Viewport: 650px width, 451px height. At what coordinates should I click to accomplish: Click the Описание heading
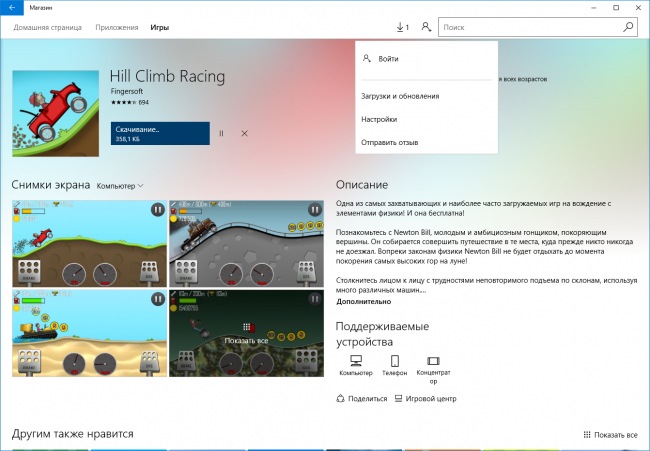tap(362, 185)
